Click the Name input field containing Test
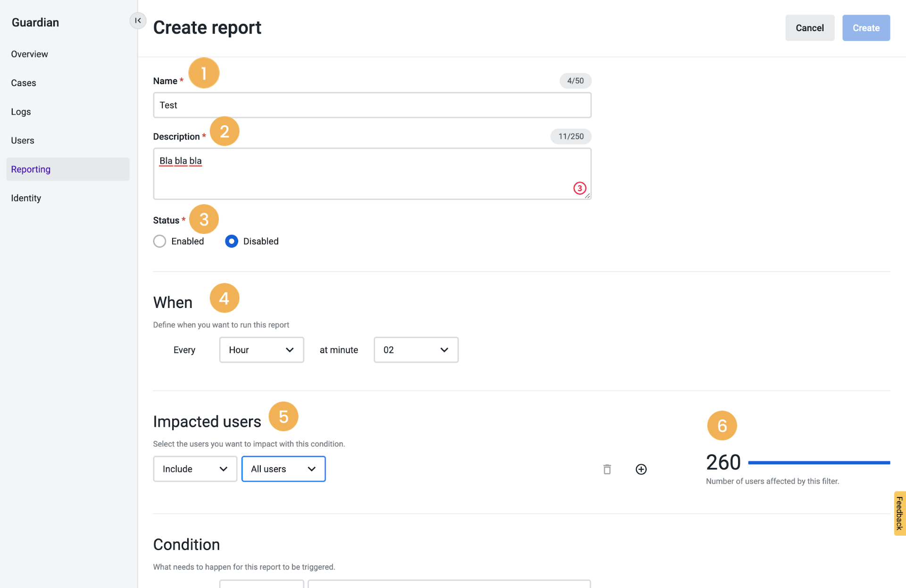This screenshot has width=906, height=588. point(372,105)
